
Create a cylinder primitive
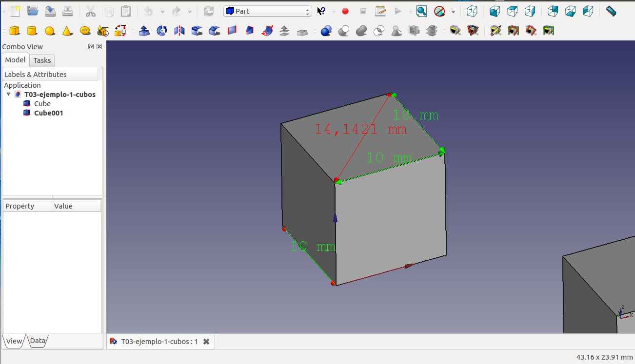(x=32, y=31)
